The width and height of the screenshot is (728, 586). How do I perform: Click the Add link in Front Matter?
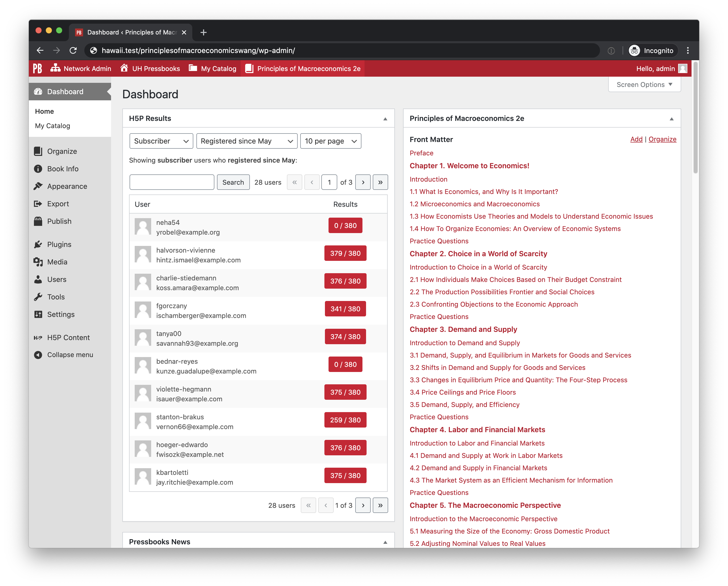coord(636,139)
